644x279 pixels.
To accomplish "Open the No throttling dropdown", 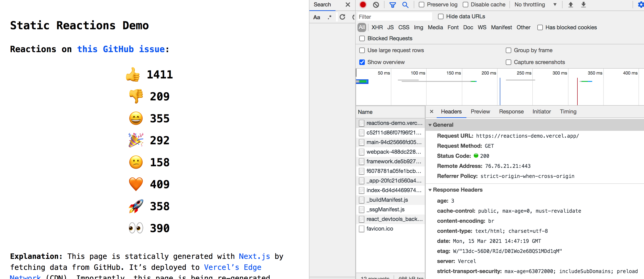I will coord(535,5).
